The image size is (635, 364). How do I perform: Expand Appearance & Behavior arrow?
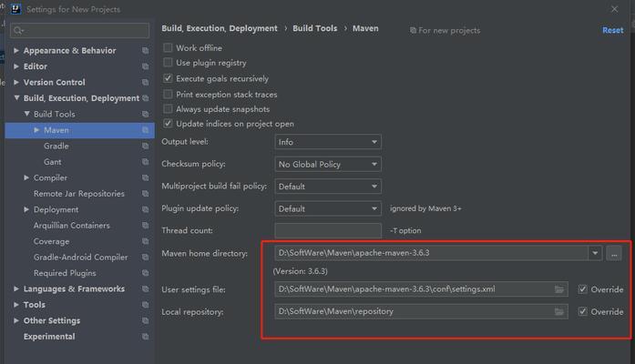[16, 51]
